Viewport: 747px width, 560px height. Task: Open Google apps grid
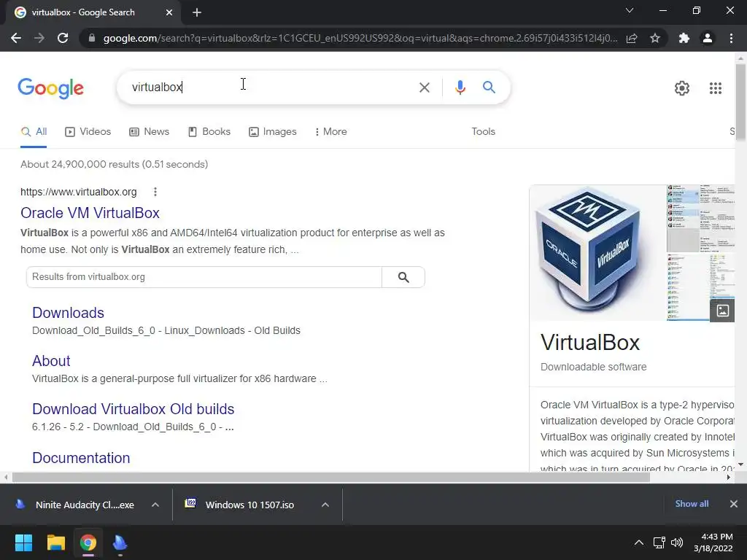715,88
